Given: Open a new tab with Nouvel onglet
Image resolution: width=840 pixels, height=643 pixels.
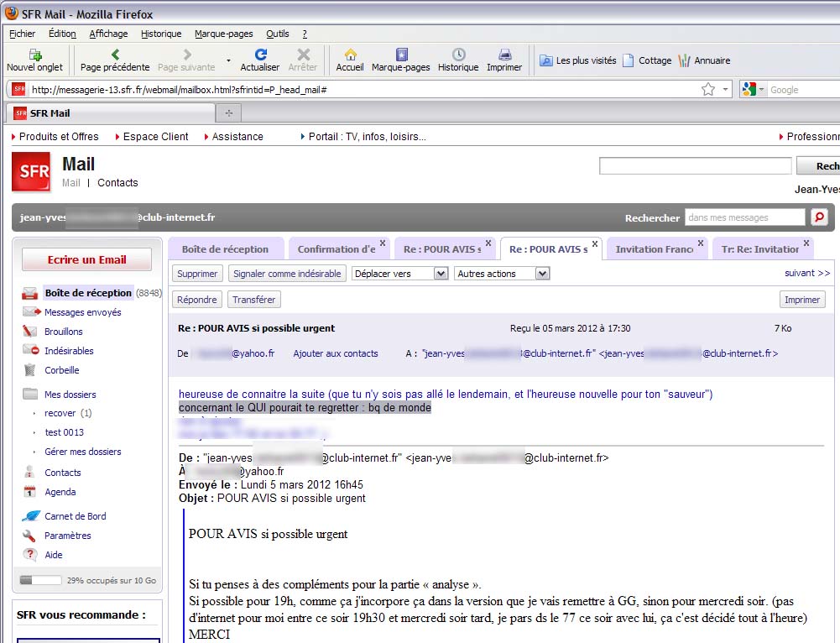Looking at the screenshot, I should (34, 60).
